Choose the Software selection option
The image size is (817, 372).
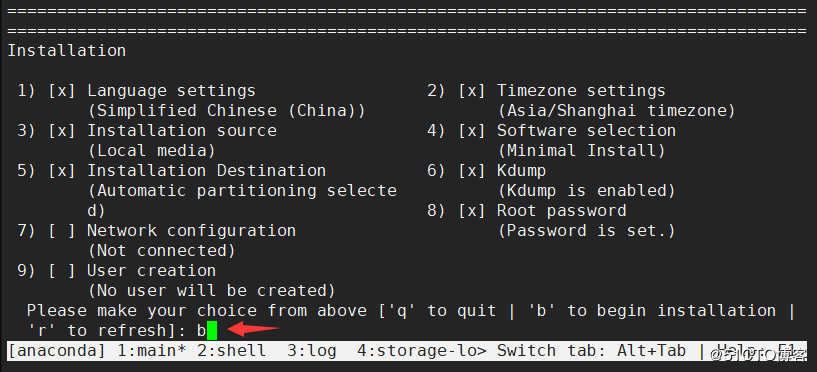[x=586, y=130]
